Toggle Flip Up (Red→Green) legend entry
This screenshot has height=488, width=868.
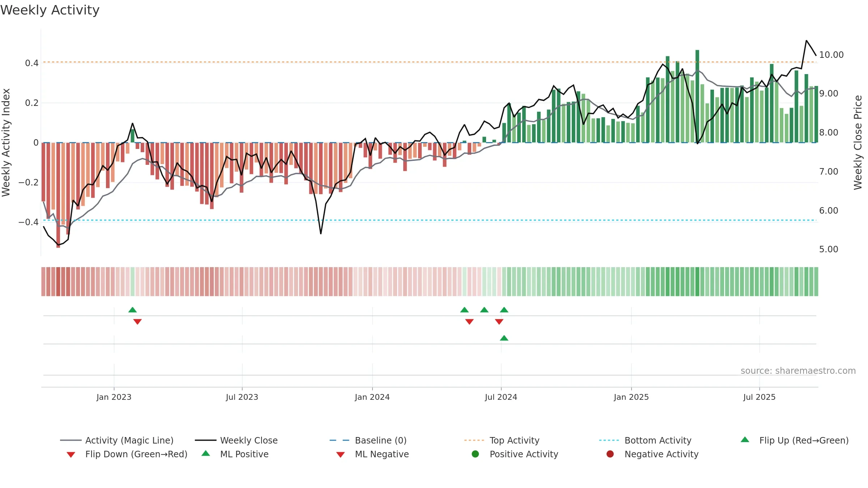click(x=794, y=440)
